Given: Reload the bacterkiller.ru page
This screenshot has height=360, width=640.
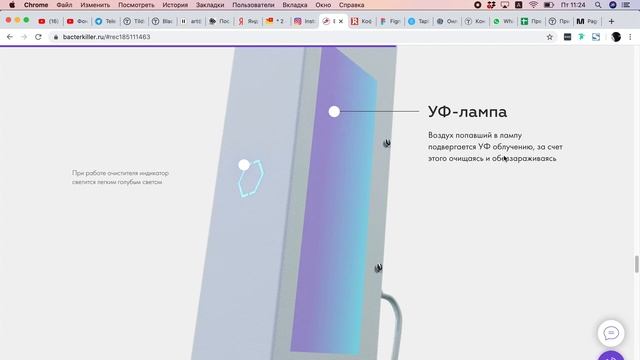Looking at the screenshot, I should [x=38, y=37].
